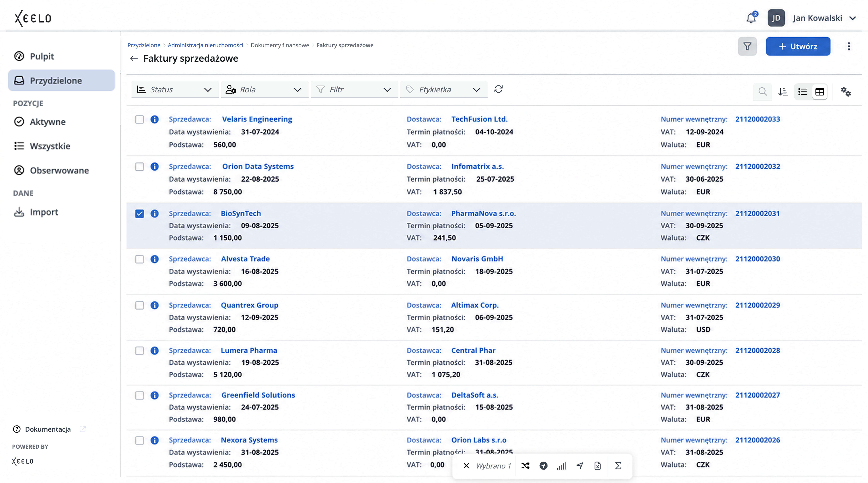The image size is (868, 483).
Task: Open supplier Novaris GmbH link
Action: [477, 259]
